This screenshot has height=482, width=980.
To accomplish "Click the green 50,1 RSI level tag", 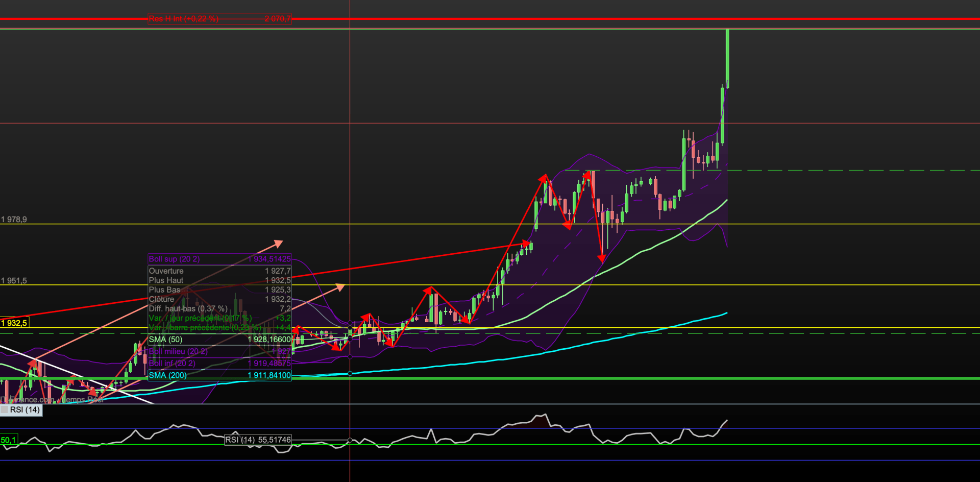I will (x=9, y=440).
